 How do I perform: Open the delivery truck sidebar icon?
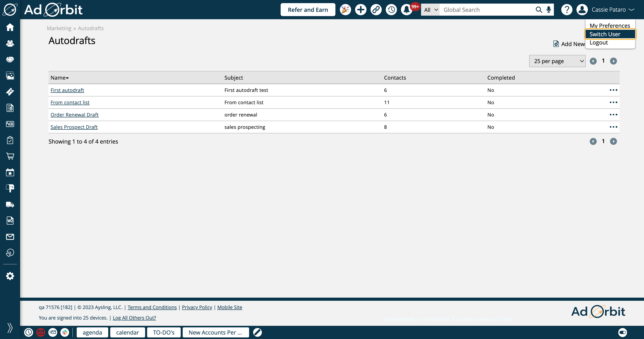10,205
